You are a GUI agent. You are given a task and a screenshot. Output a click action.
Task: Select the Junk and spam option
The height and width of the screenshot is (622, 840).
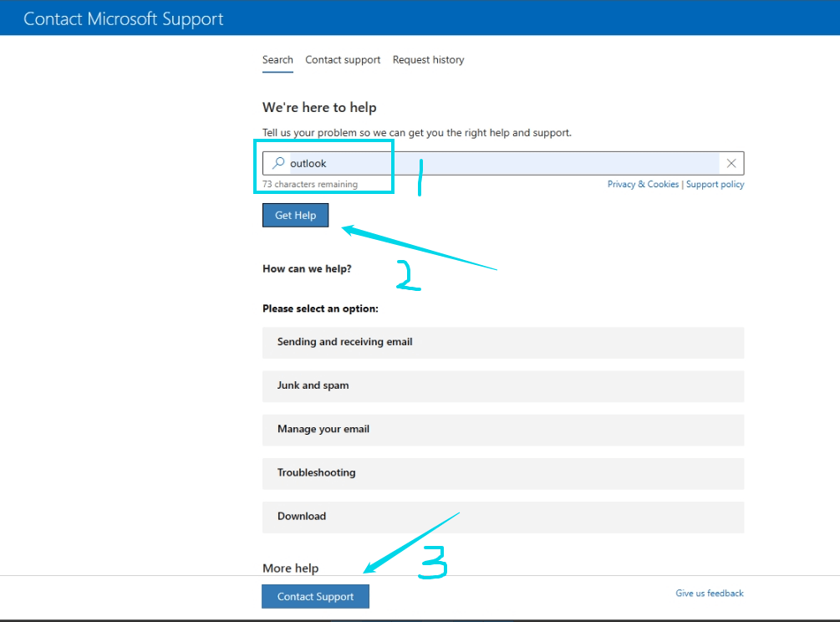pos(503,385)
